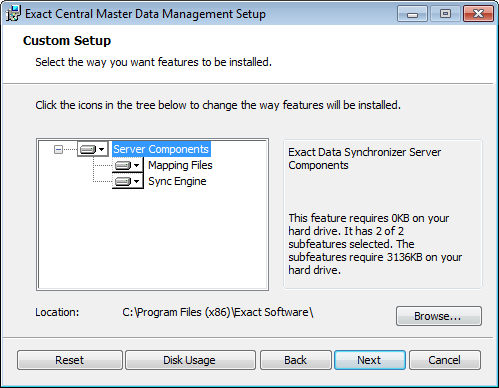Open Server Components install option dropdown arrow
Viewport: 499px width, 388px height.
click(x=102, y=149)
